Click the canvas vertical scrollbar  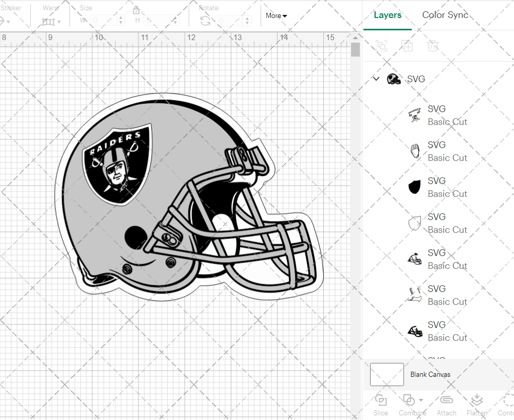pos(355,49)
